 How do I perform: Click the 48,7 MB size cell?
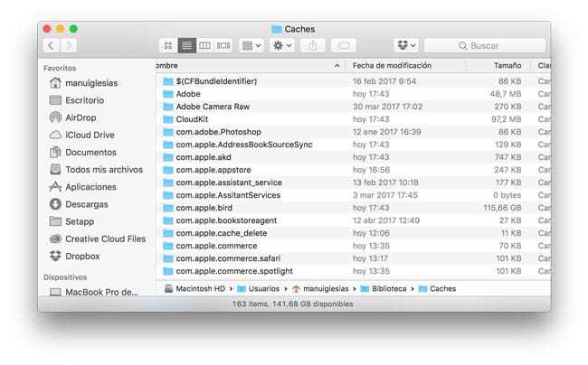click(x=506, y=94)
